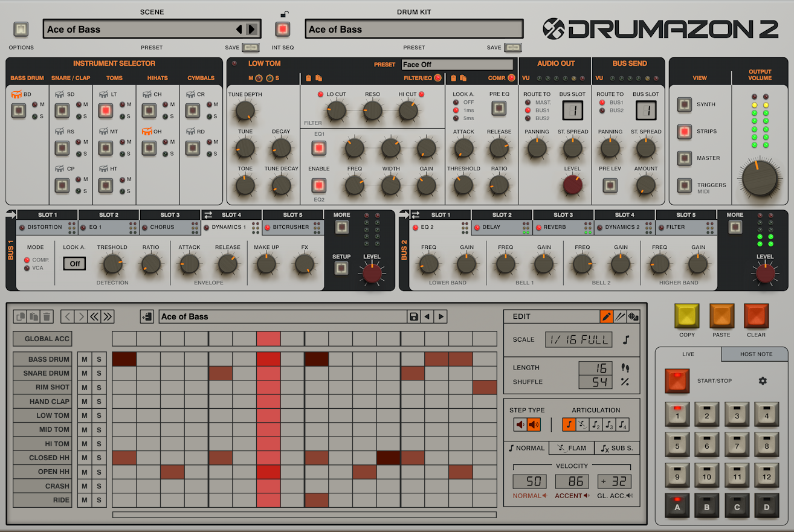Switch to the MASTER view
Screen dimensions: 794x532
pyautogui.click(x=685, y=158)
